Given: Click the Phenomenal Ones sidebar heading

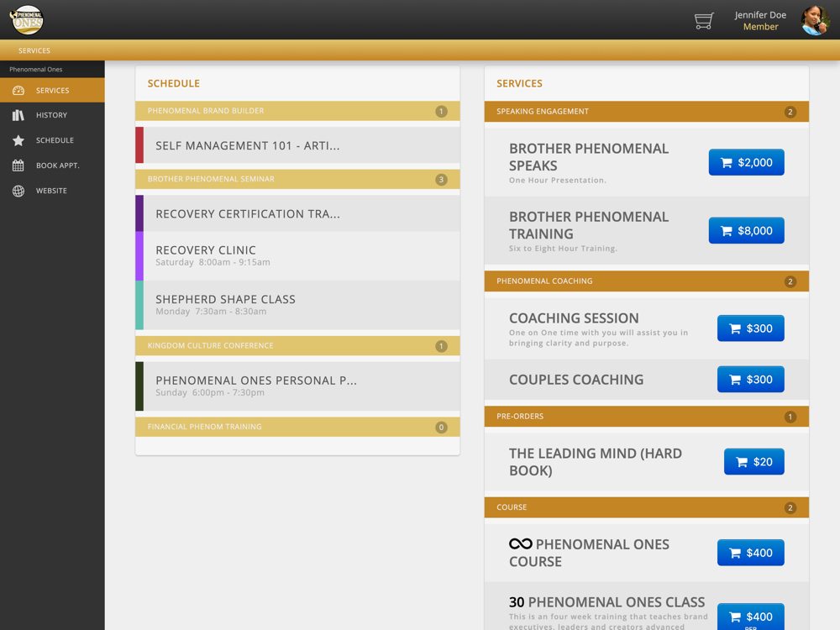Looking at the screenshot, I should [36, 69].
